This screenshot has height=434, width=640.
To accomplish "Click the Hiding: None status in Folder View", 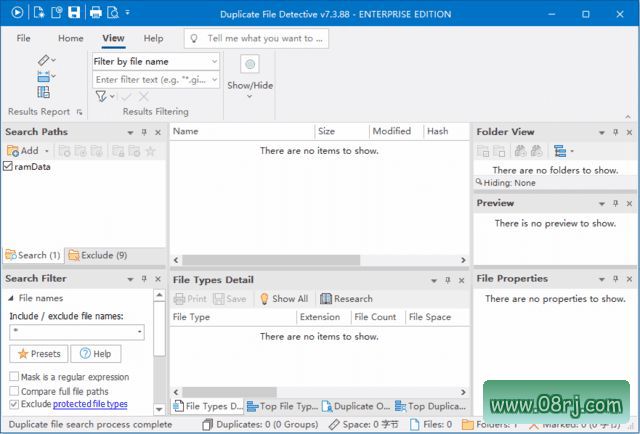I will click(505, 183).
